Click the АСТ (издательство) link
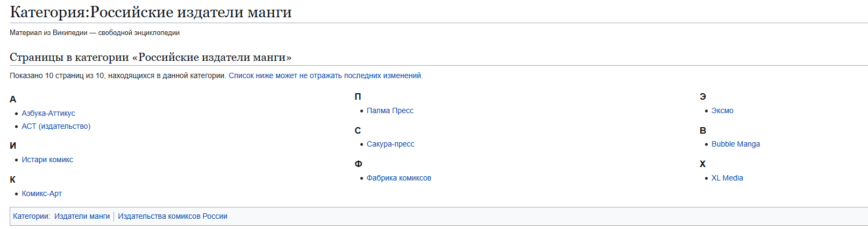The image size is (868, 229). [x=56, y=126]
